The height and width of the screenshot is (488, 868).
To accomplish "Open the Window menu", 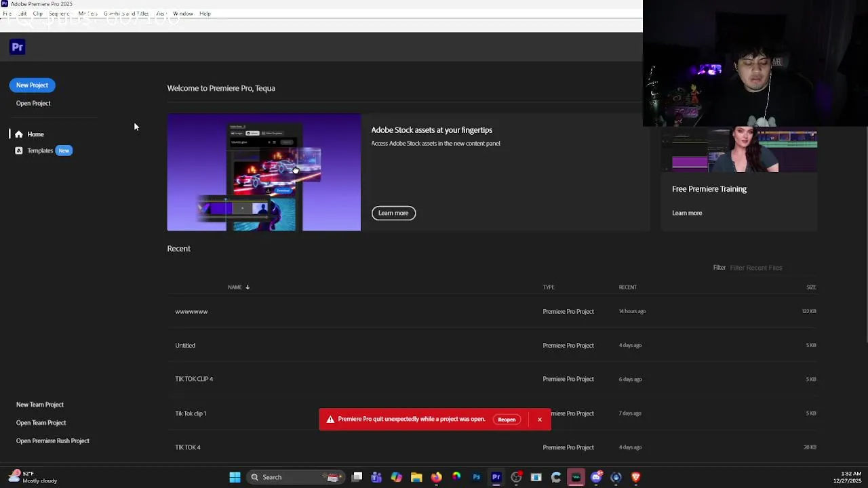I will pyautogui.click(x=183, y=14).
